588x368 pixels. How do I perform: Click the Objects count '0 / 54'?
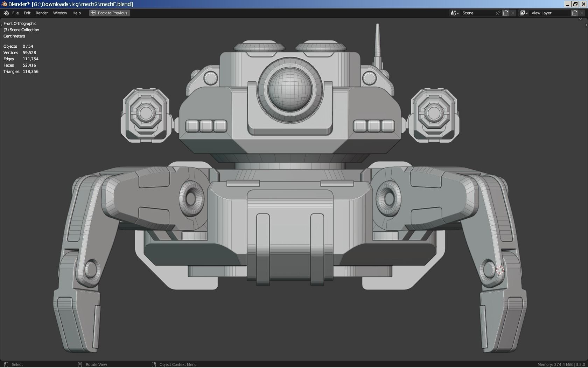tap(28, 46)
